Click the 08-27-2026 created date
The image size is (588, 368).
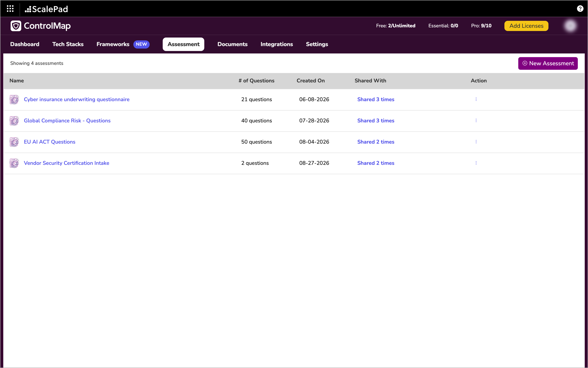314,163
